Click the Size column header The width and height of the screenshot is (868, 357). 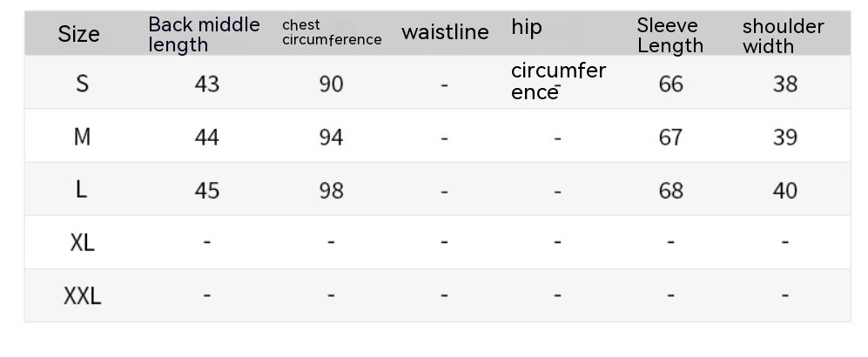(x=78, y=34)
